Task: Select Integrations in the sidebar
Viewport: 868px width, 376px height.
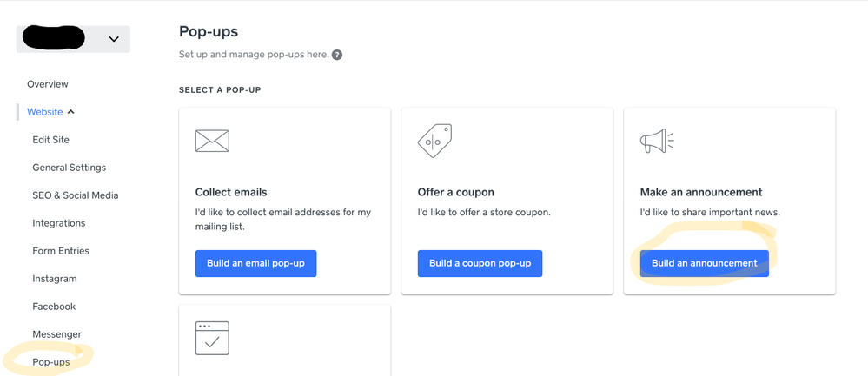Action: (59, 223)
